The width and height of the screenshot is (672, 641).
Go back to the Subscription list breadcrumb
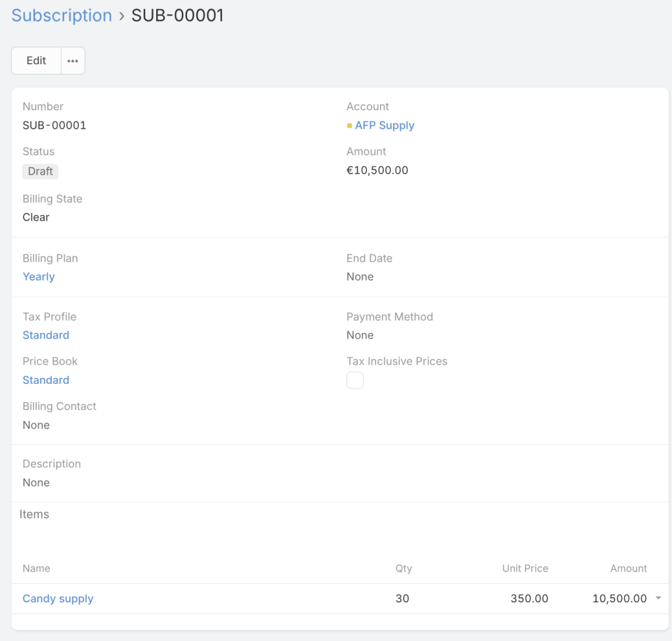pyautogui.click(x=62, y=16)
